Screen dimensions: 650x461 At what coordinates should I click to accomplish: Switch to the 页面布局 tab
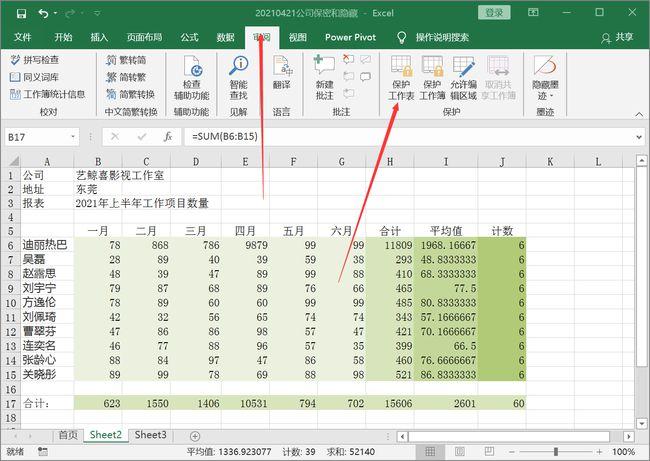tap(144, 37)
